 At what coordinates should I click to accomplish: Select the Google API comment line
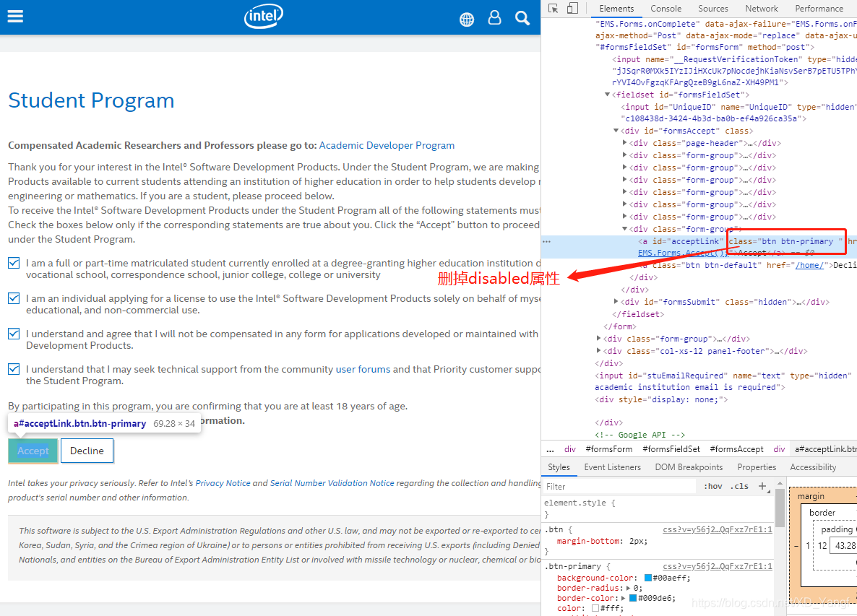[639, 435]
